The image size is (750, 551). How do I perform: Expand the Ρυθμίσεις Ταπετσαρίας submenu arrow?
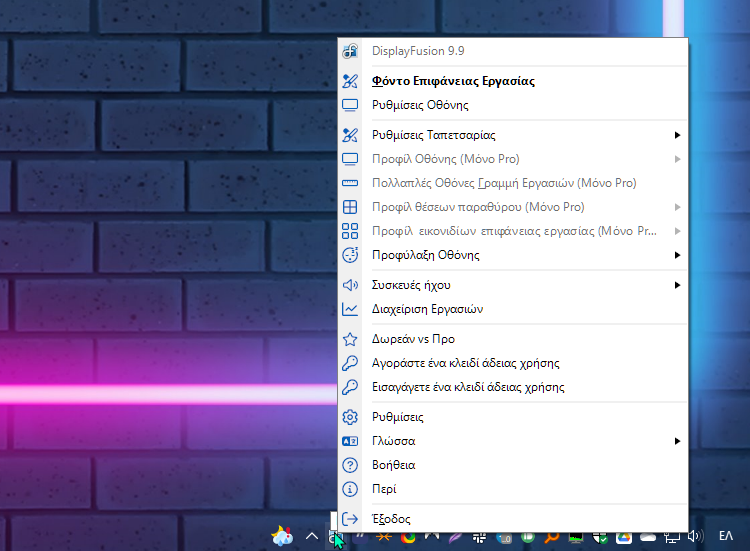click(677, 135)
